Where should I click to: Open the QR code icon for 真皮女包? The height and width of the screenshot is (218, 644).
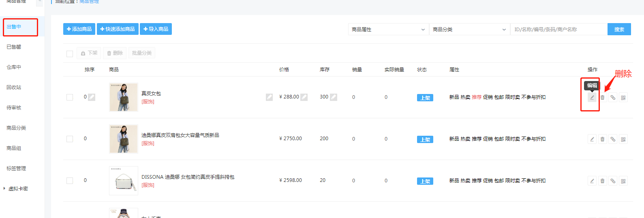[623, 98]
